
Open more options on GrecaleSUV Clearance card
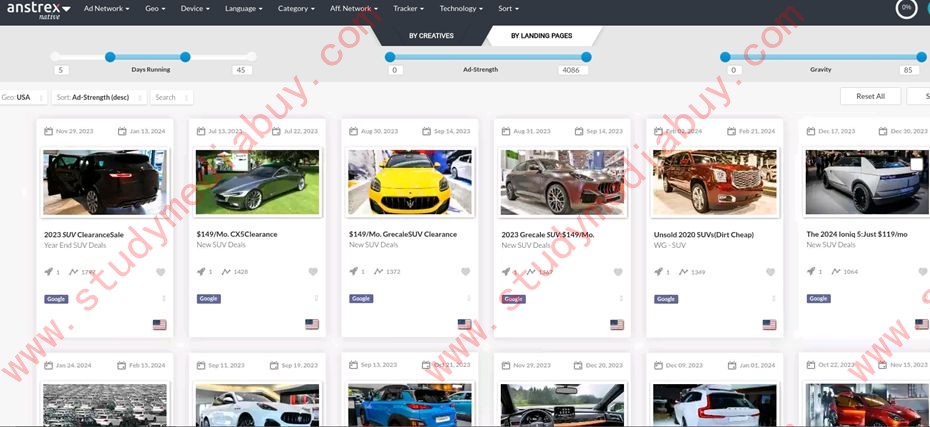[469, 298]
